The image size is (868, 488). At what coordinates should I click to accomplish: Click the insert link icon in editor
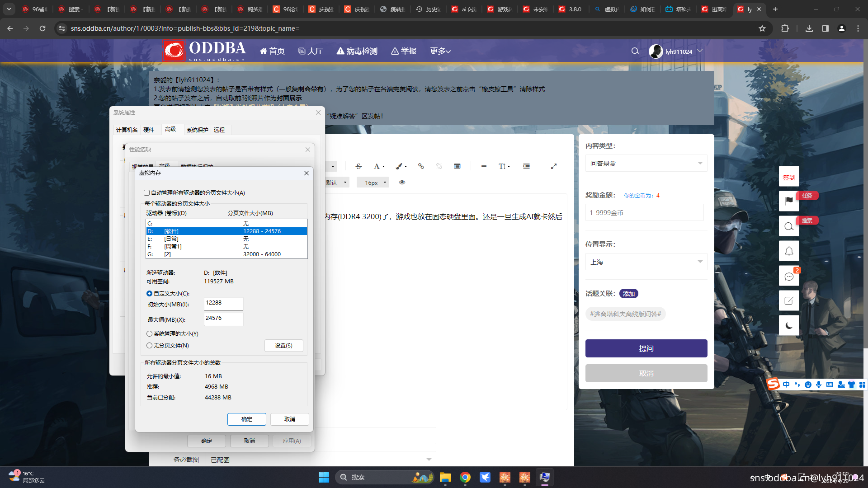(421, 166)
